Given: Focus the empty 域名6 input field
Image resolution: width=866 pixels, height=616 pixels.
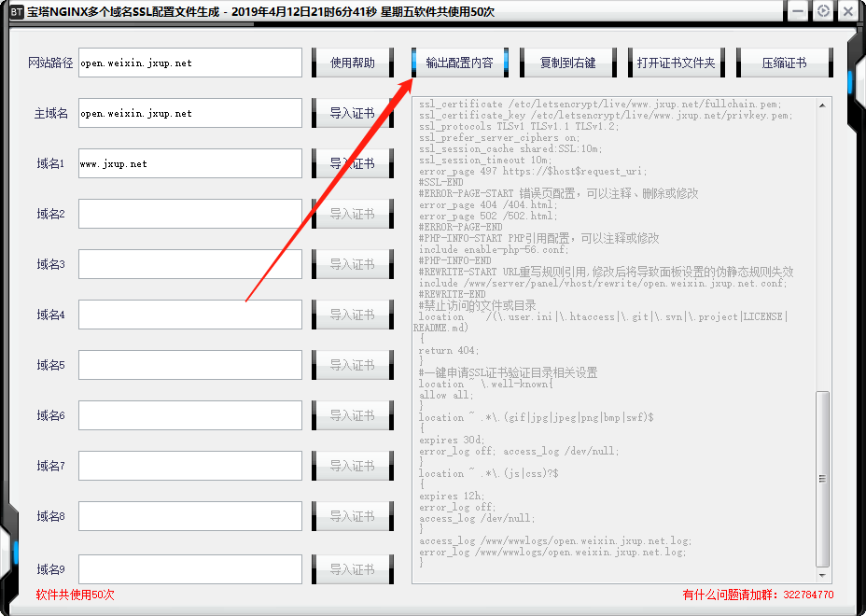Looking at the screenshot, I should [190, 415].
